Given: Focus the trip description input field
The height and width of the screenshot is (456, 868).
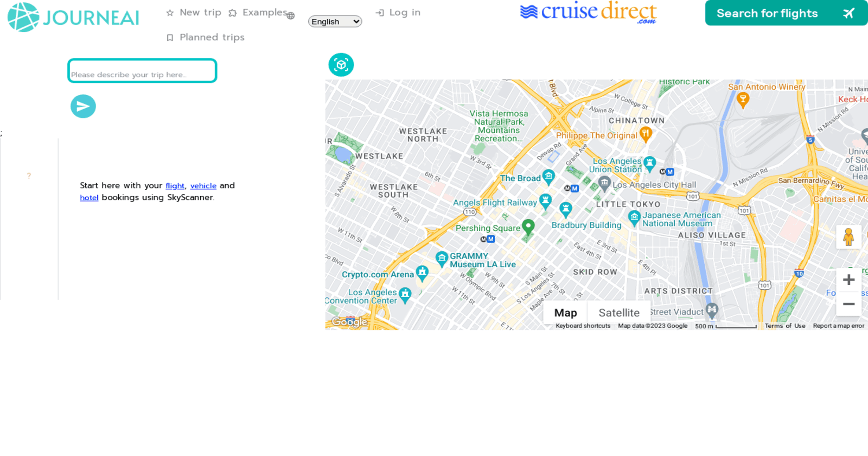Looking at the screenshot, I should click(x=142, y=71).
